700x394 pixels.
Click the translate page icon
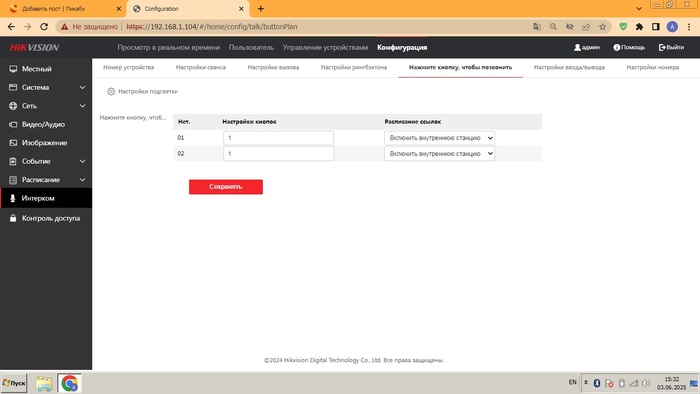[537, 27]
